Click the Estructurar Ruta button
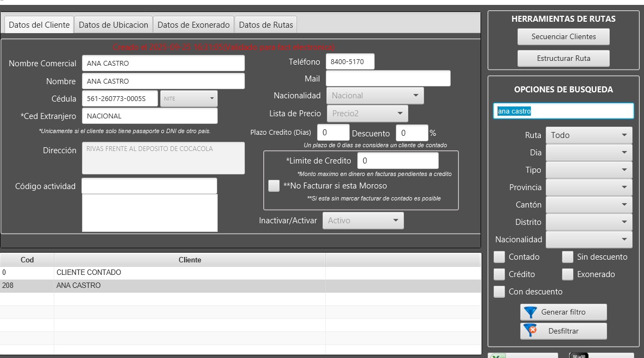This screenshot has height=358, width=644. 563,58
